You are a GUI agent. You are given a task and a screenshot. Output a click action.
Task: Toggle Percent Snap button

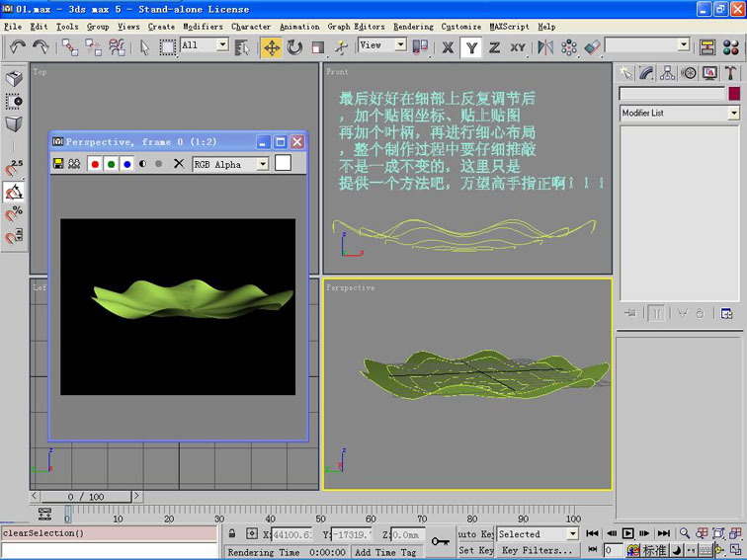pyautogui.click(x=14, y=213)
